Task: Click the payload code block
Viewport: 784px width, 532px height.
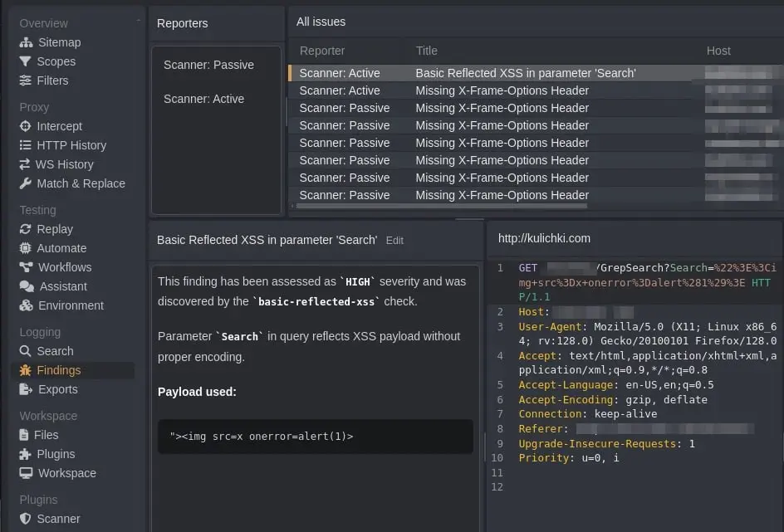Action: pyautogui.click(x=315, y=437)
